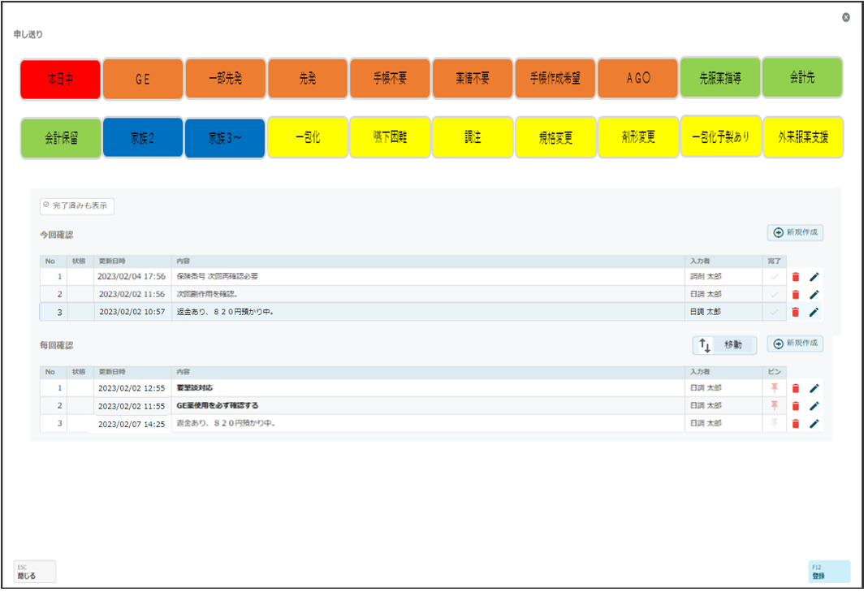Viewport: 868px width, 592px height.
Task: Edit the 次回副作用を確認 entry with pencil icon
Action: (814, 295)
